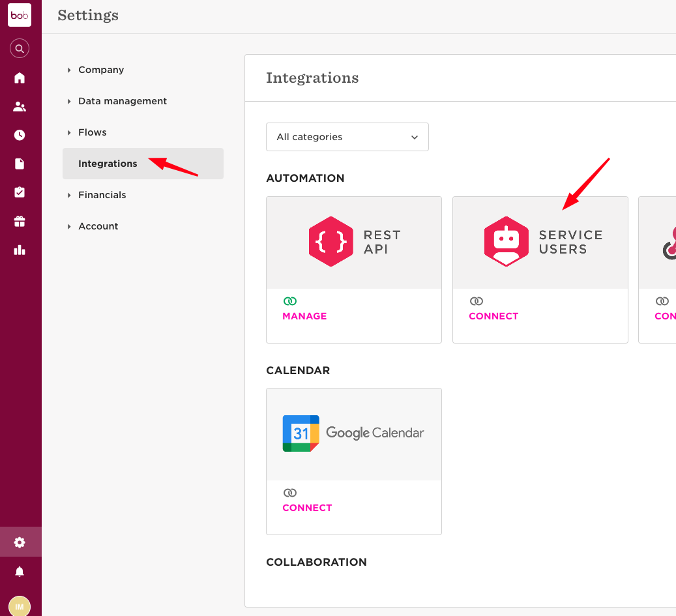Expand the Account settings section
The width and height of the screenshot is (676, 616).
click(x=98, y=226)
